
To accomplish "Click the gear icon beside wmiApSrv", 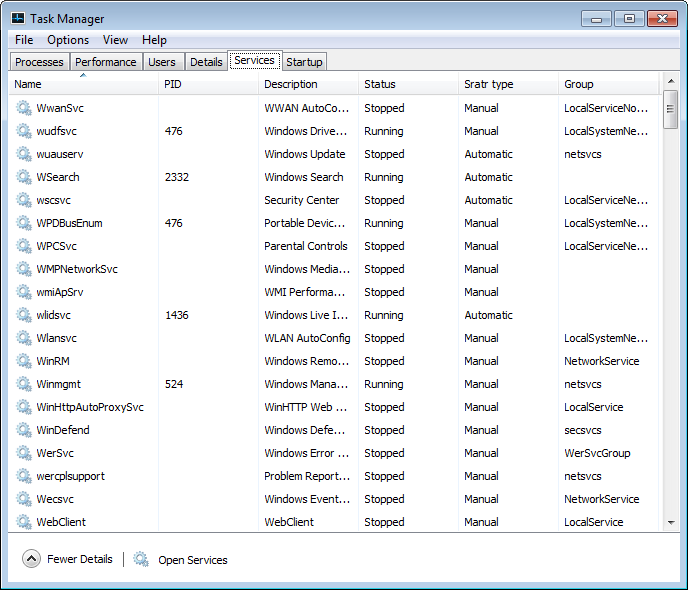I will 24,292.
